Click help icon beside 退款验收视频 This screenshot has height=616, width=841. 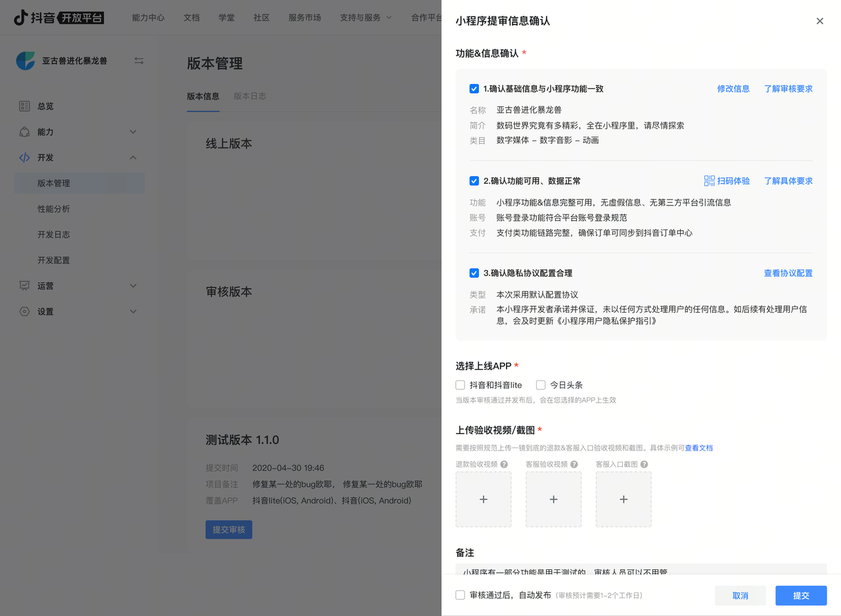coord(504,464)
